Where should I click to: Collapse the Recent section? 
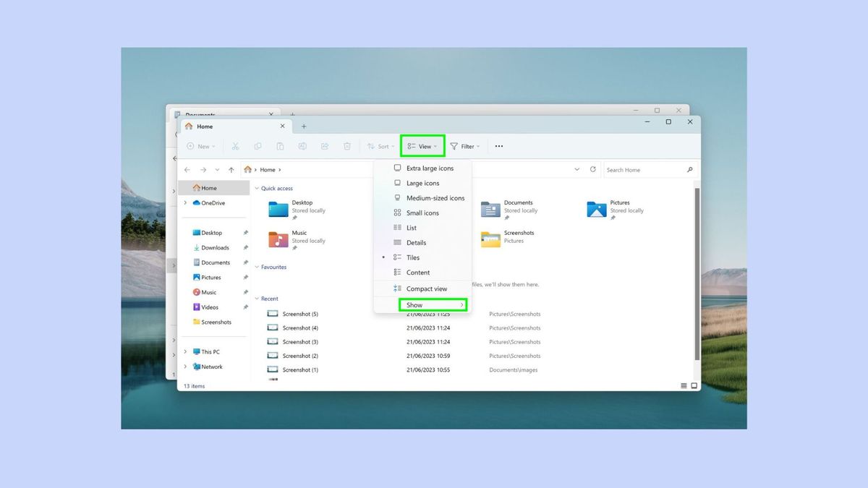259,299
